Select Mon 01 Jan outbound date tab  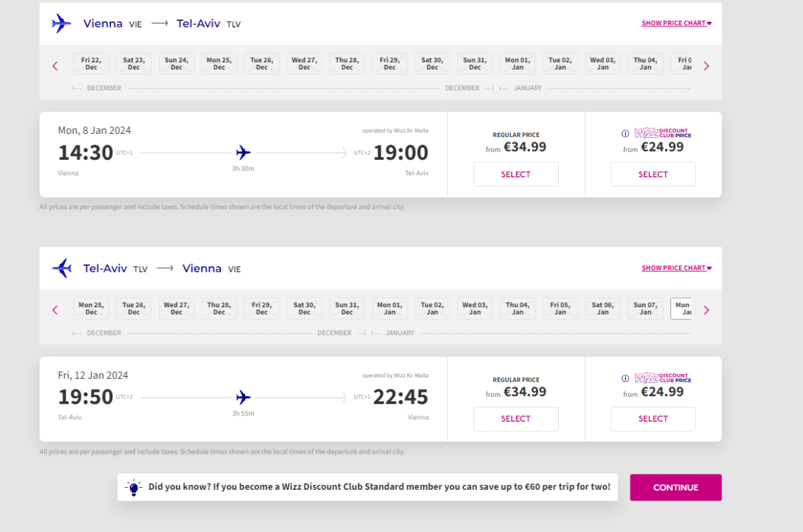tap(517, 64)
